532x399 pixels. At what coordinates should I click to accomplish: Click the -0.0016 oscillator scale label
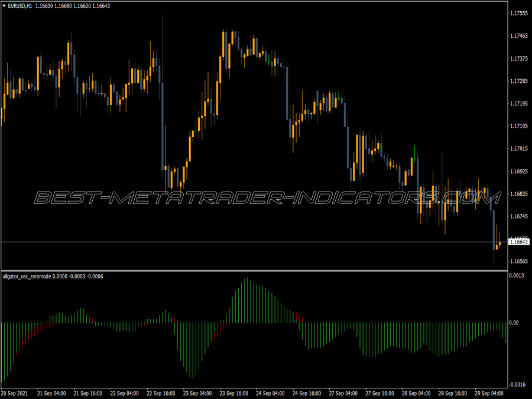click(517, 384)
